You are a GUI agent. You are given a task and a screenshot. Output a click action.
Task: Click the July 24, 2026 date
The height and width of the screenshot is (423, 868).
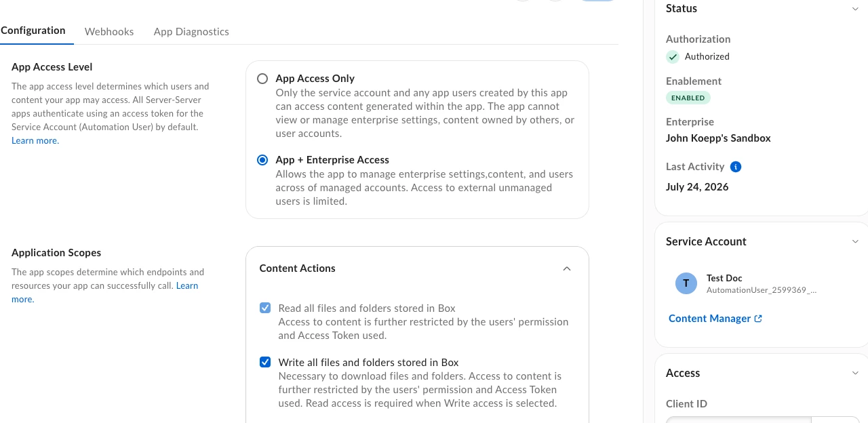tap(697, 187)
